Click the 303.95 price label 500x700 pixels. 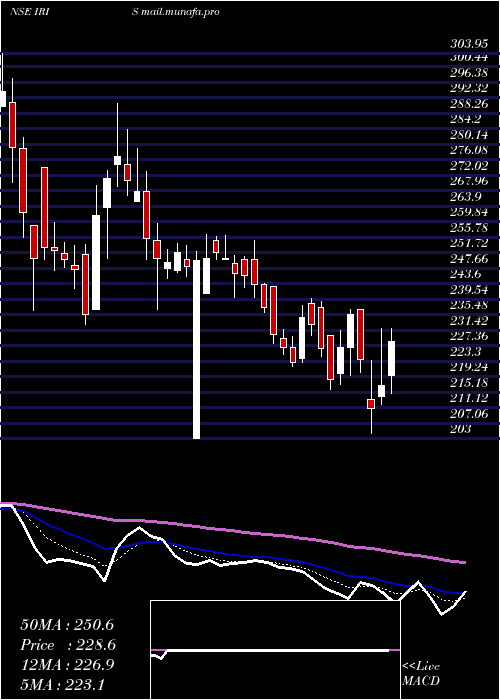point(469,44)
